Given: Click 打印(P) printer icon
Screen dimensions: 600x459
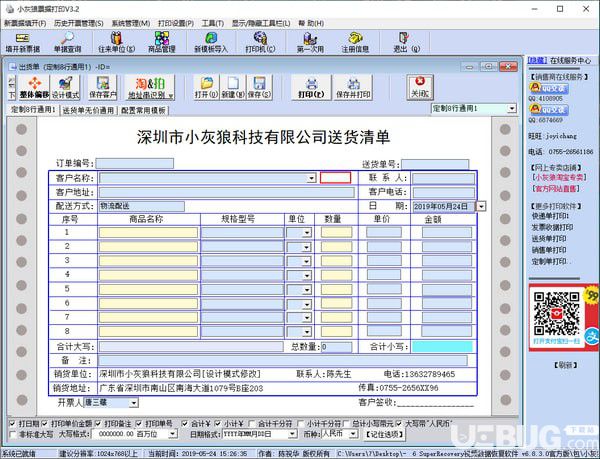Looking at the screenshot, I should 311,88.
